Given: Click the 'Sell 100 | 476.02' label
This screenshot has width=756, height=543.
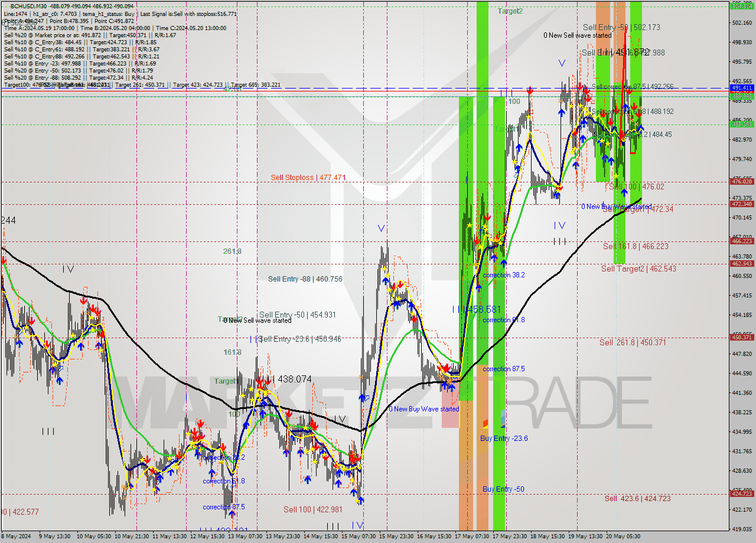Looking at the screenshot, I should click(x=636, y=187).
